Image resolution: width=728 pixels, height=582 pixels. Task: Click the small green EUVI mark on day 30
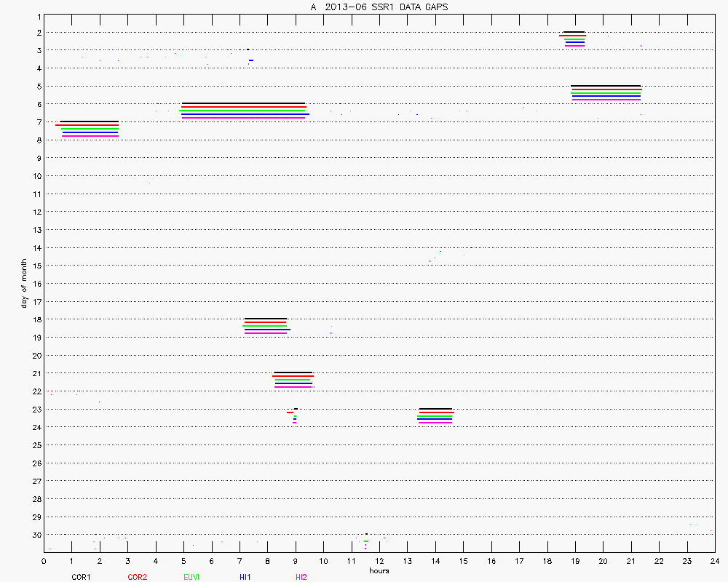[x=365, y=541]
